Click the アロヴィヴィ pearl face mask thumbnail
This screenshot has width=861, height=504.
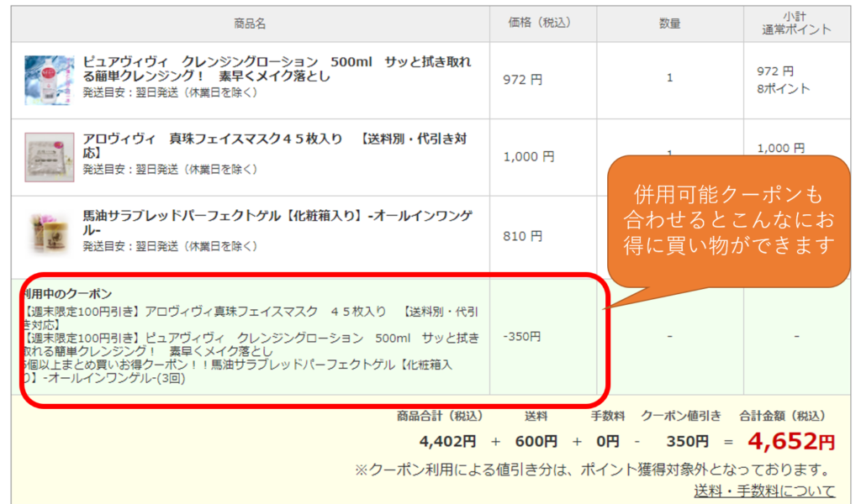[50, 157]
